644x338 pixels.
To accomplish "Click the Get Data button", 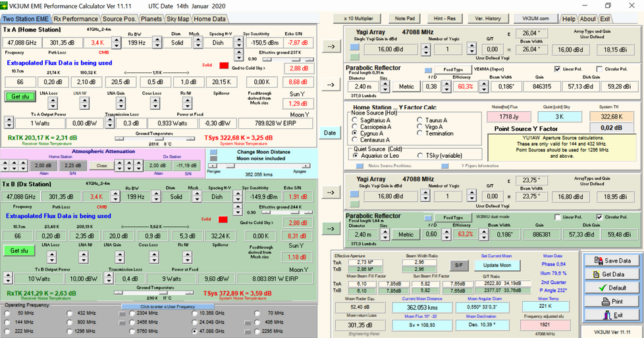I will point(612,274).
